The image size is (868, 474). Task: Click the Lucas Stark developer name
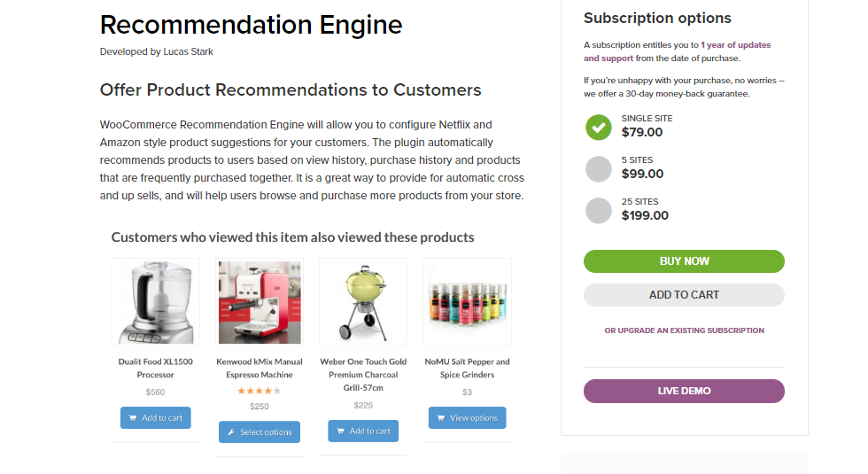188,51
